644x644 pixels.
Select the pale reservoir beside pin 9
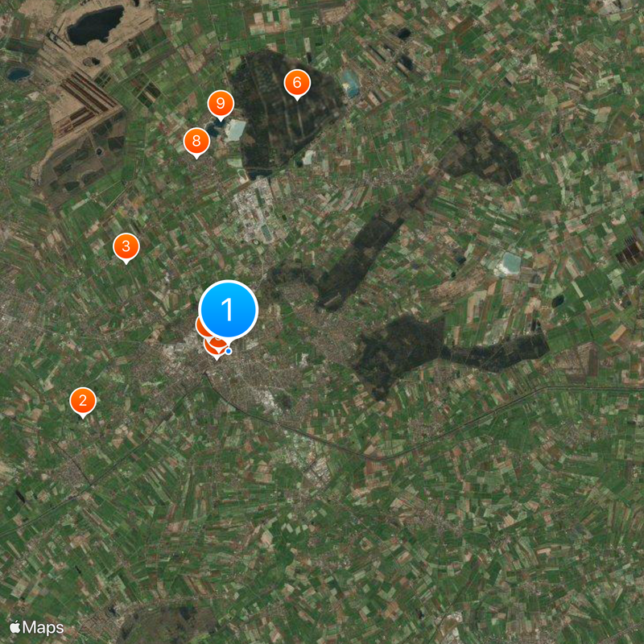click(x=234, y=130)
